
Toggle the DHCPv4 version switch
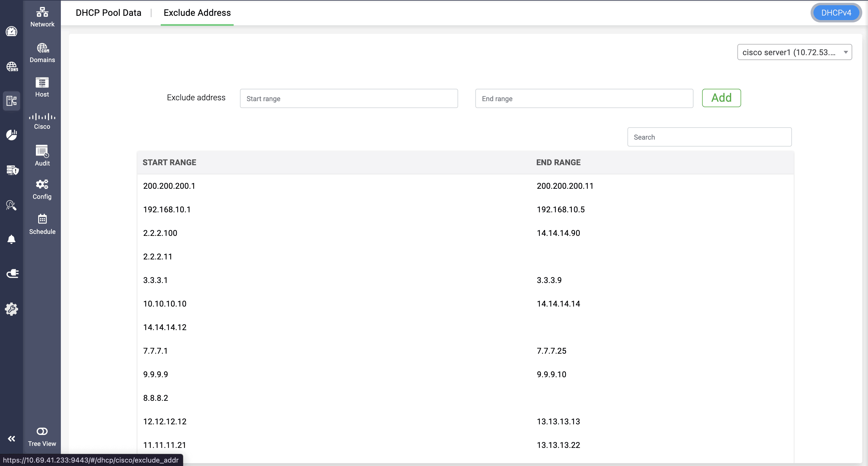pos(836,13)
